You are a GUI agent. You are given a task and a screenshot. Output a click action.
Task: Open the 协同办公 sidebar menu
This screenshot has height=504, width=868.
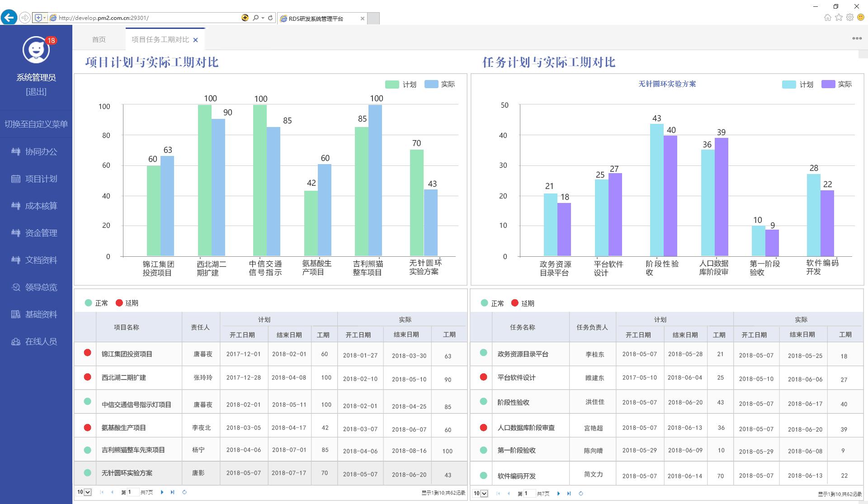click(x=41, y=152)
